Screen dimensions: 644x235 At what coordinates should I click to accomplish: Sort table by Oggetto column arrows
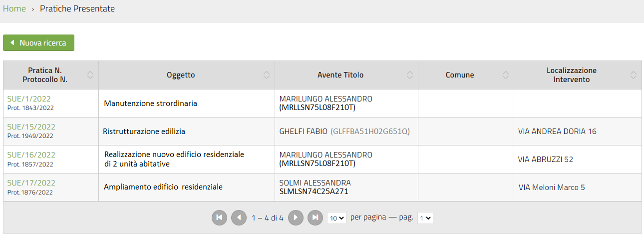(x=267, y=75)
